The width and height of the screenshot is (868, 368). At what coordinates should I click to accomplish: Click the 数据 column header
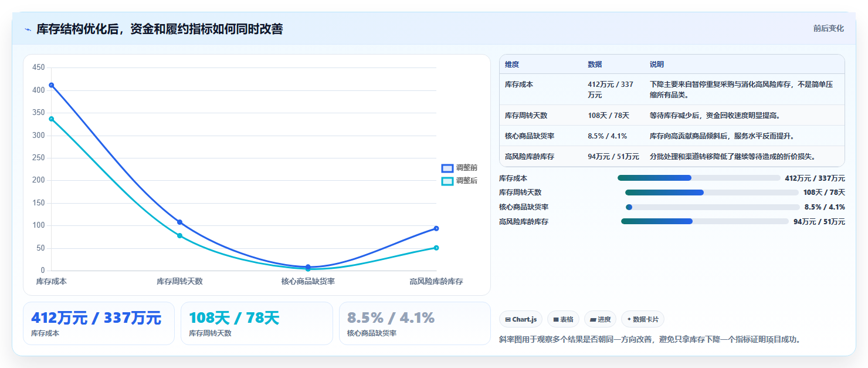(x=595, y=65)
